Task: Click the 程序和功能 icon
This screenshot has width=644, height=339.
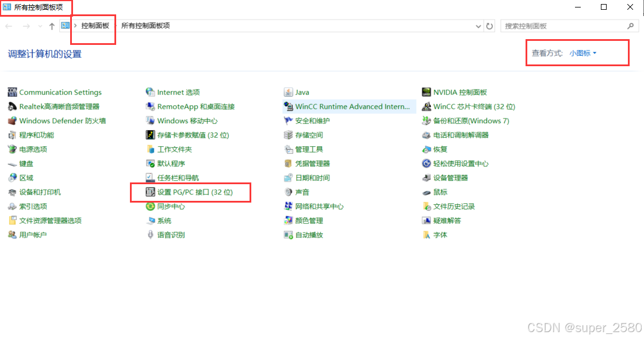Action: click(x=12, y=135)
